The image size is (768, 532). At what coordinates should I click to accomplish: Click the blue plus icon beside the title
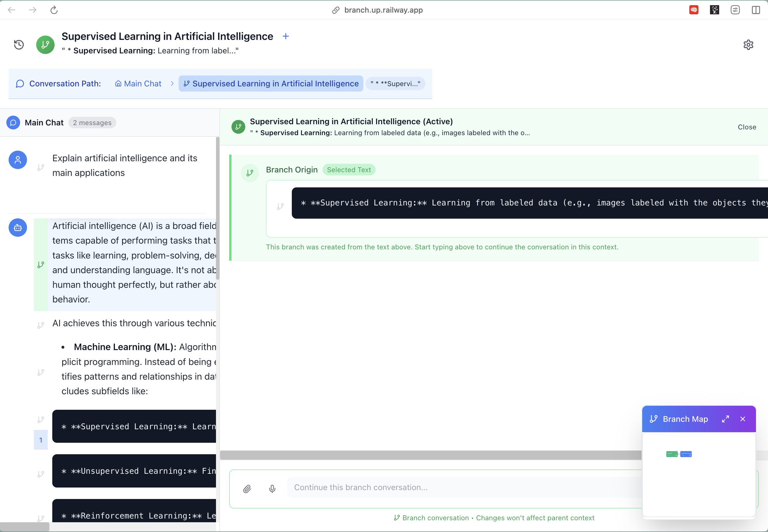(x=285, y=36)
